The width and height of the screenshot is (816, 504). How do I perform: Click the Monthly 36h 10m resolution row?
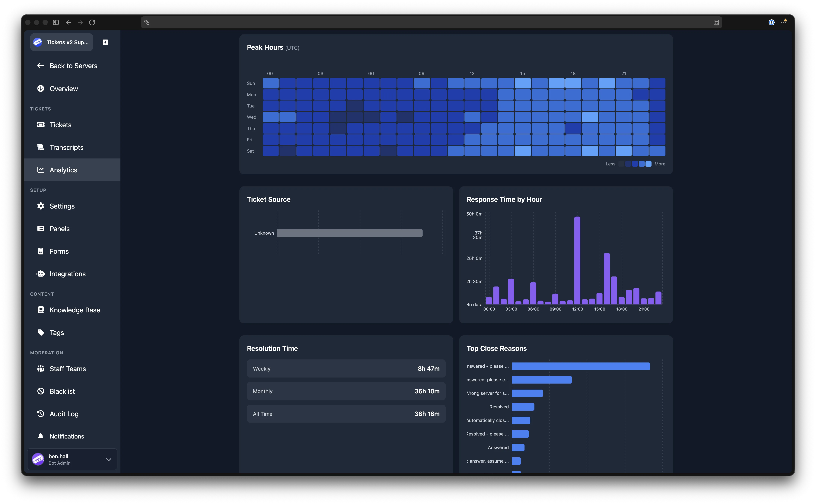pos(346,391)
